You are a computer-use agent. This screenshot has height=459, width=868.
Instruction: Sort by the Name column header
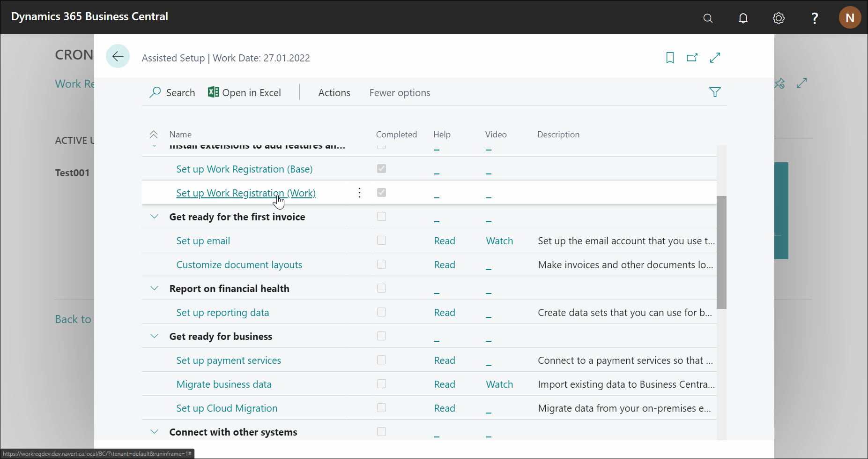point(180,135)
